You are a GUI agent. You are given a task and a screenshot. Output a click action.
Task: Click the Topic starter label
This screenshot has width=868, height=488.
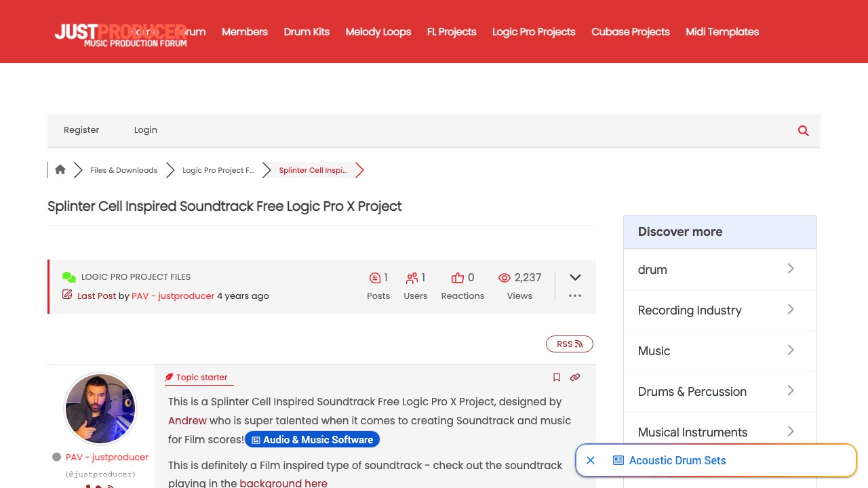(202, 378)
